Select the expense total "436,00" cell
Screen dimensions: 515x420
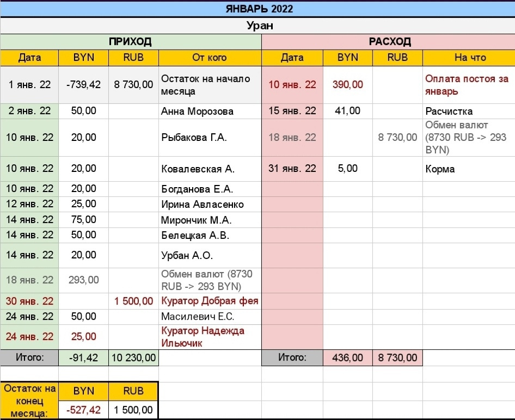click(x=348, y=358)
